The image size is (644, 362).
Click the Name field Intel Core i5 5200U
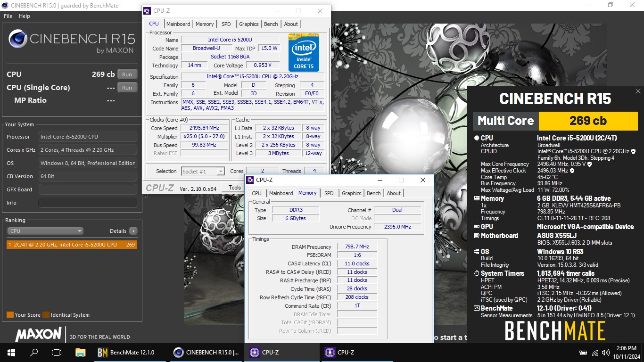230,40
